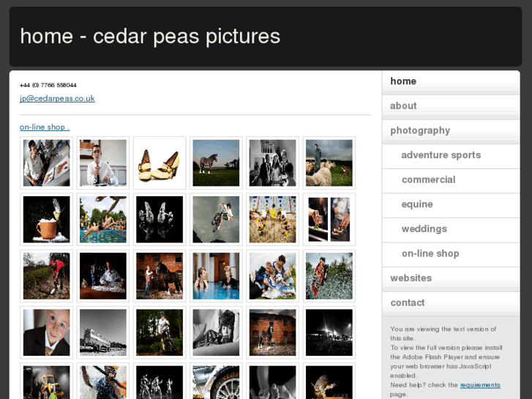Go to the contact page

click(408, 303)
